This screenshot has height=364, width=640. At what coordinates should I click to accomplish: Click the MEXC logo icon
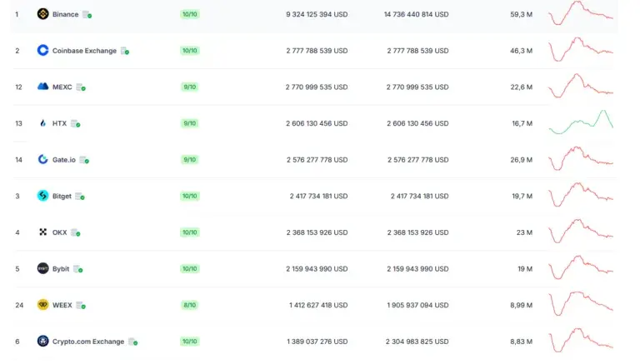(x=42, y=87)
